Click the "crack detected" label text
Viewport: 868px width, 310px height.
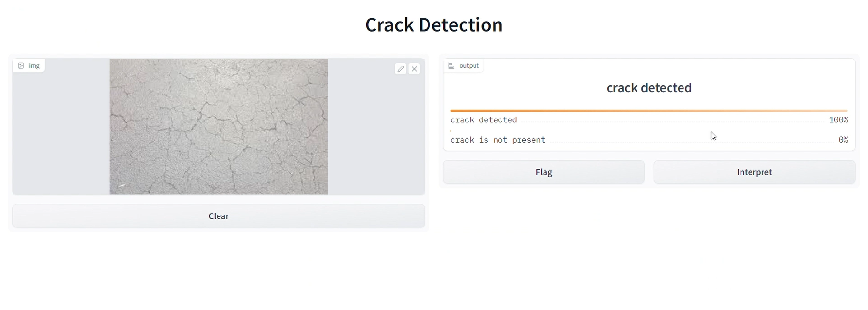pos(484,119)
